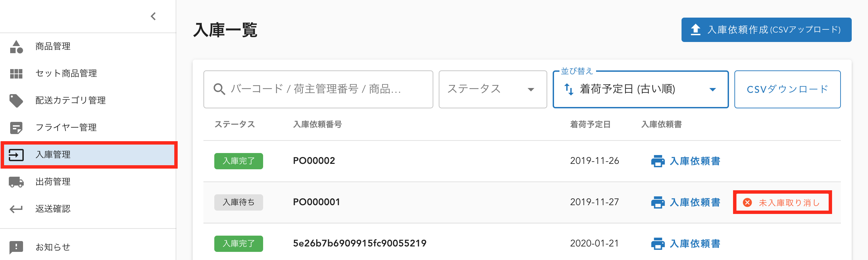
Task: Select 入庫管理 in the sidebar
Action: [x=89, y=155]
